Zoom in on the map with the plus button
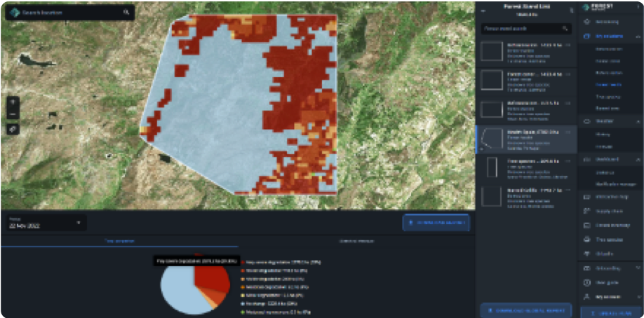 tap(14, 102)
